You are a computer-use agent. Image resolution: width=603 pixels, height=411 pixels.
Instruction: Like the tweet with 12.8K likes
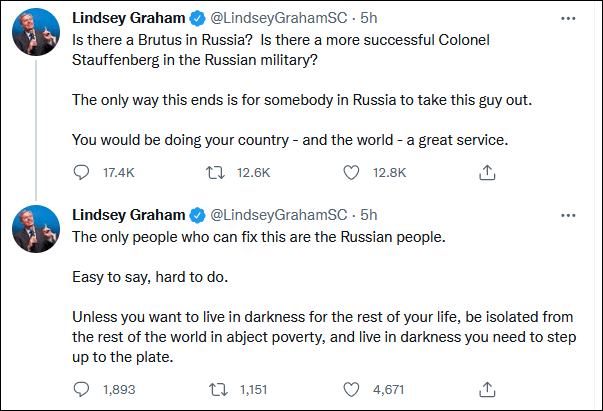pos(351,173)
